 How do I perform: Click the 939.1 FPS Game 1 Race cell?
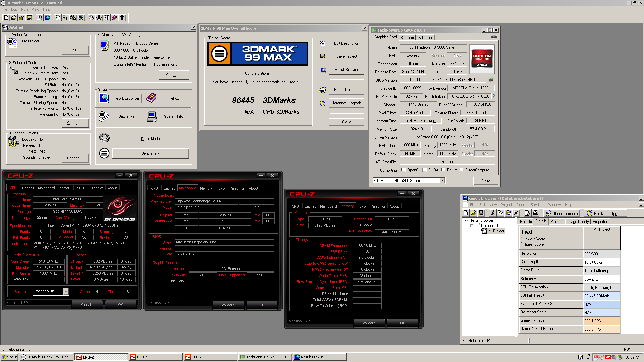602,321
